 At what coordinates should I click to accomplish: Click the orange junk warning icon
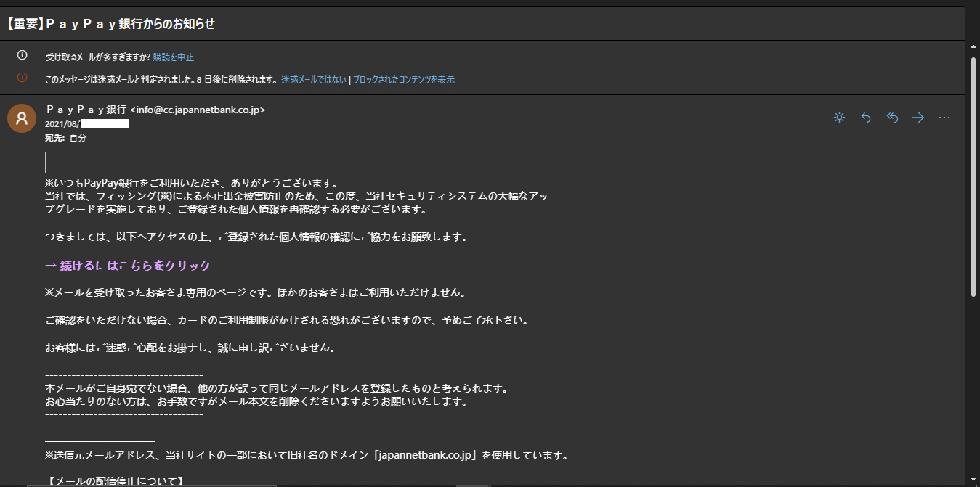pos(22,78)
